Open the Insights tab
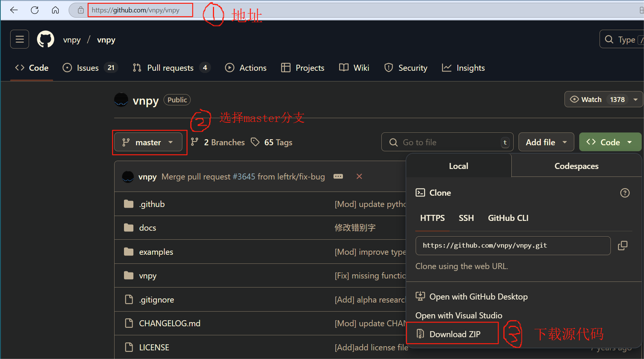 [463, 68]
